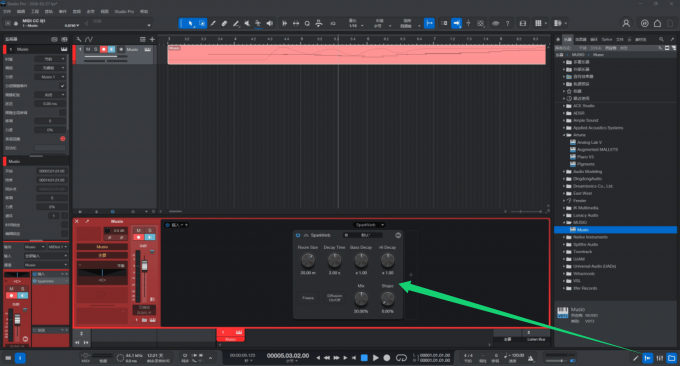Select the Listen speaker tool

pos(269,23)
